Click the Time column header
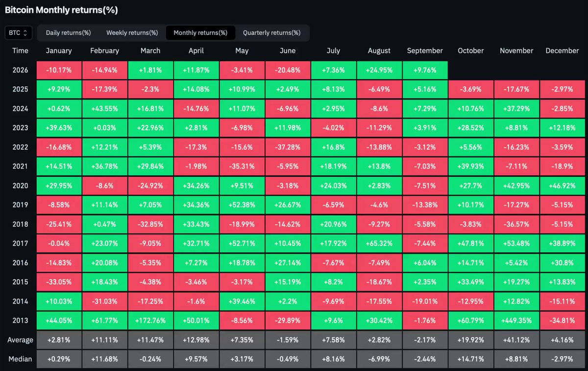588x371 pixels. coord(21,50)
